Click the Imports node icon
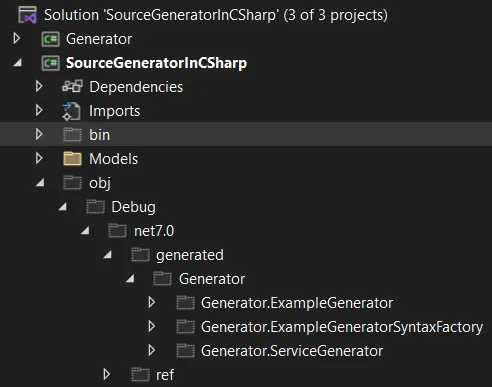Viewport: 492px width, 387px height. [x=71, y=111]
